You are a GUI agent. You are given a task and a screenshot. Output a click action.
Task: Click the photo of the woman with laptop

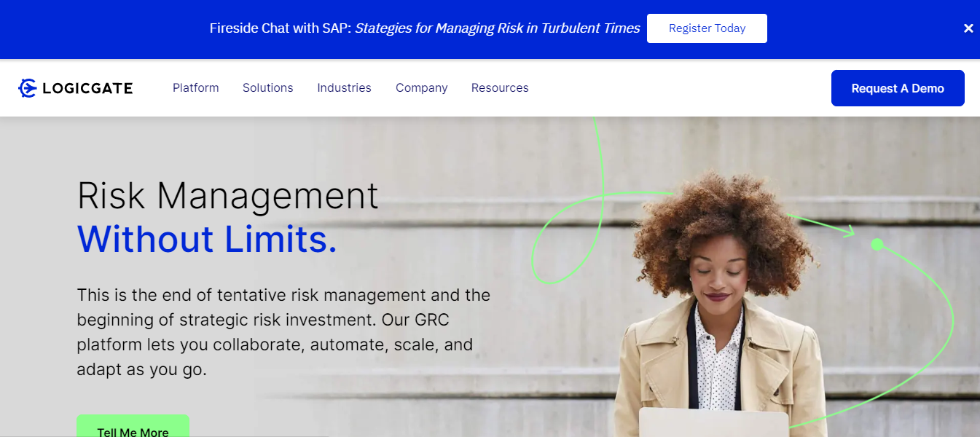tap(721, 306)
